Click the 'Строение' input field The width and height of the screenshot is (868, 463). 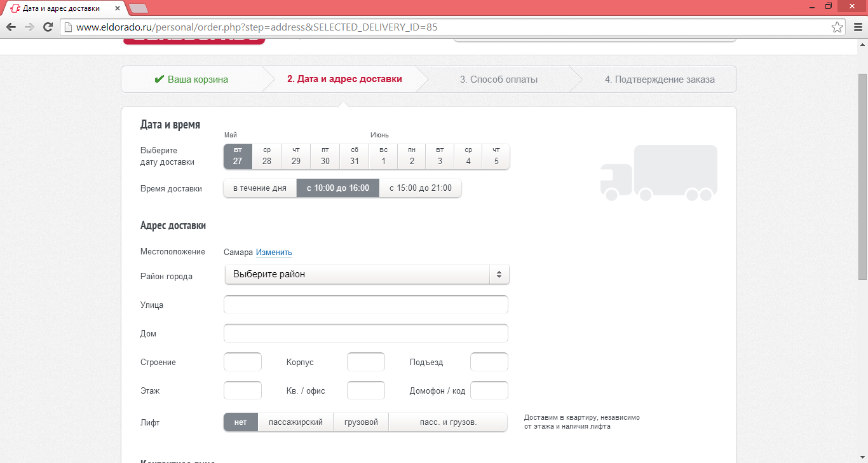tap(243, 362)
